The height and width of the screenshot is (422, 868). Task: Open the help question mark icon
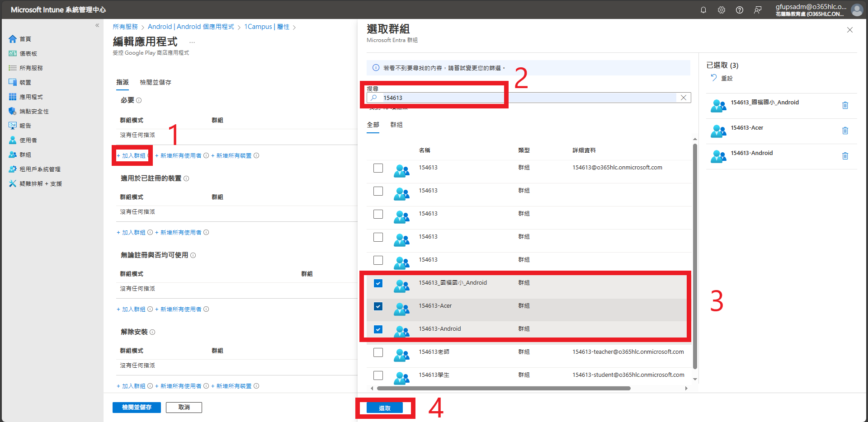(x=740, y=10)
